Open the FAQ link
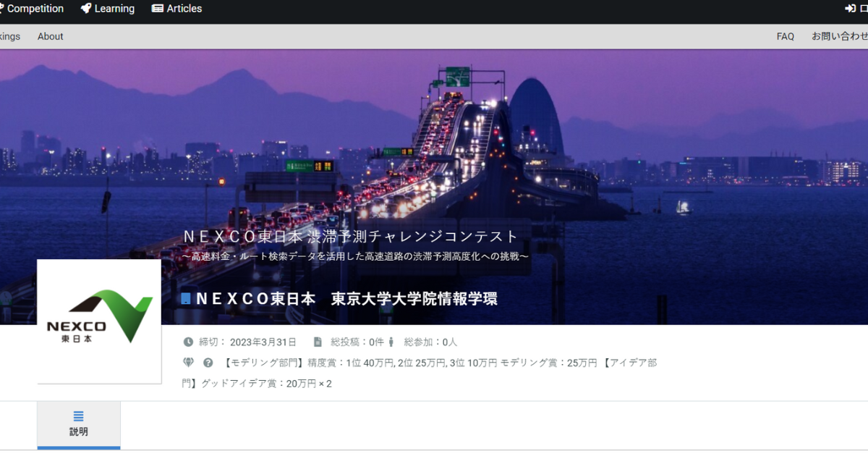 (x=786, y=36)
